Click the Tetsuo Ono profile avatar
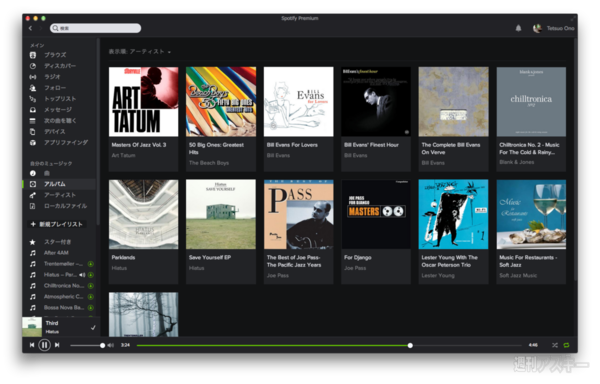The width and height of the screenshot is (600, 384). click(x=537, y=28)
